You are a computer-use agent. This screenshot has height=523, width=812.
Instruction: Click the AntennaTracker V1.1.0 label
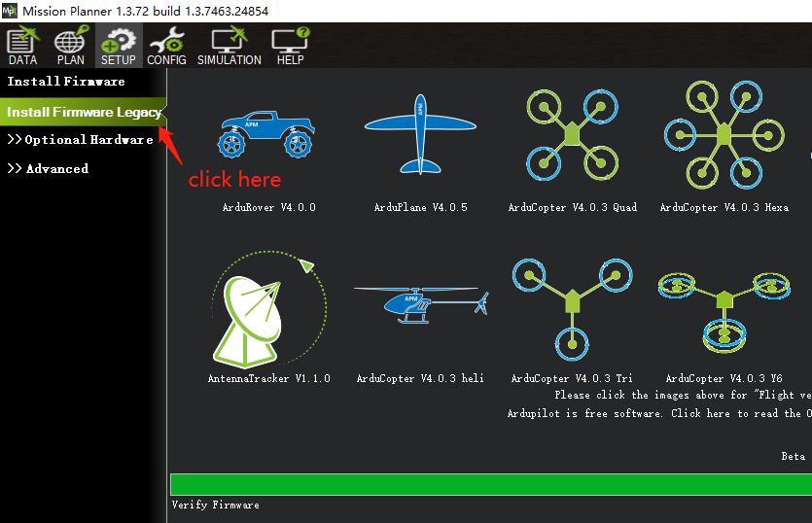tap(268, 378)
